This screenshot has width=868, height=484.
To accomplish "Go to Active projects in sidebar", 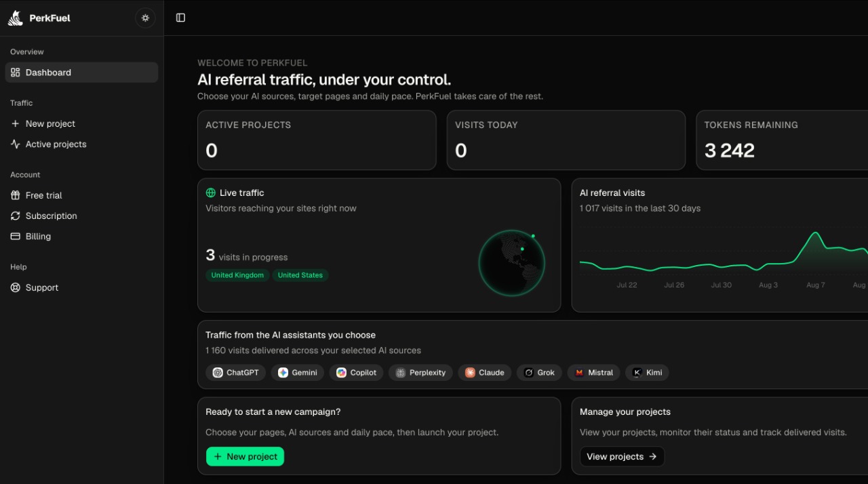I will coord(81,144).
